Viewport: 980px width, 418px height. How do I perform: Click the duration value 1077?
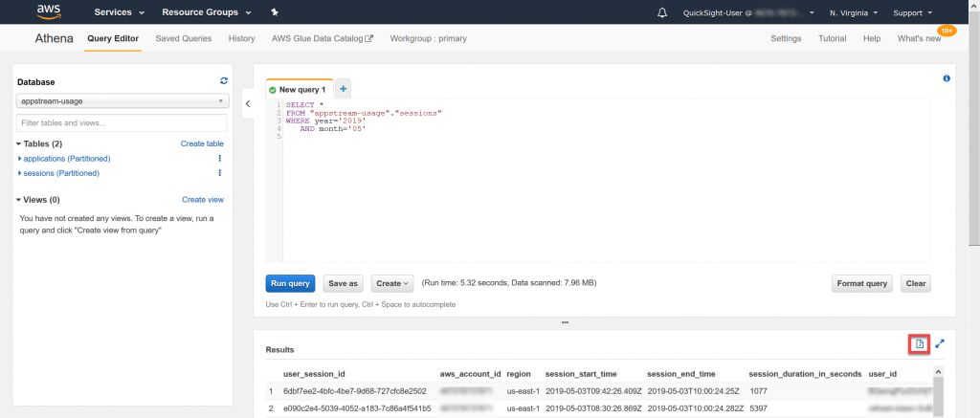758,392
